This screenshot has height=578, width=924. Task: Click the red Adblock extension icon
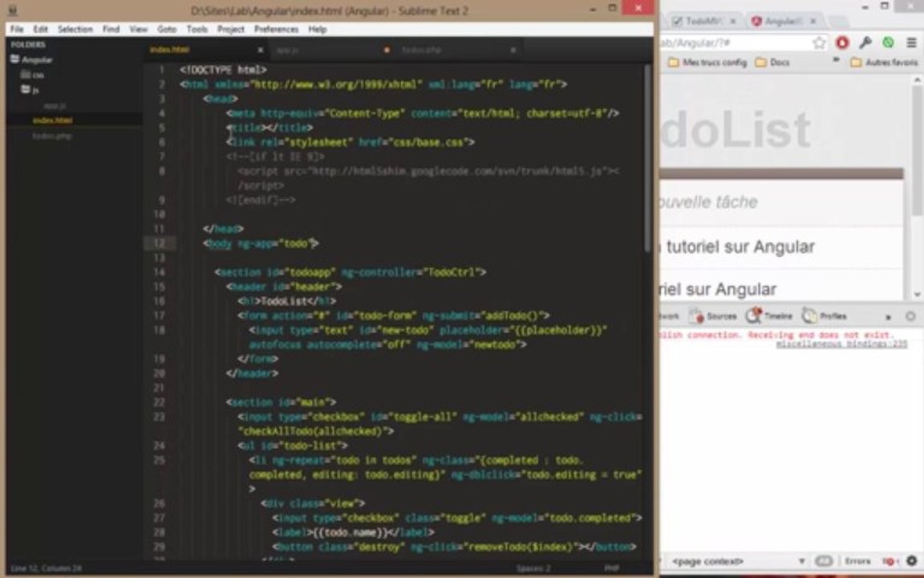(x=842, y=43)
